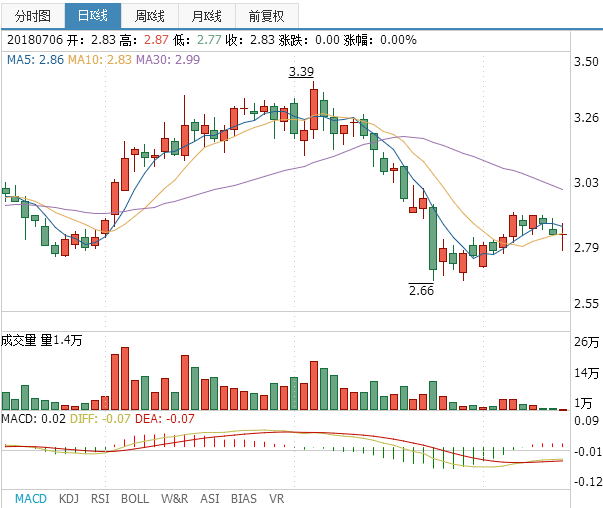Viewport: 603px width, 508px height.
Task: Switch to the VR indicator
Action: tap(277, 498)
